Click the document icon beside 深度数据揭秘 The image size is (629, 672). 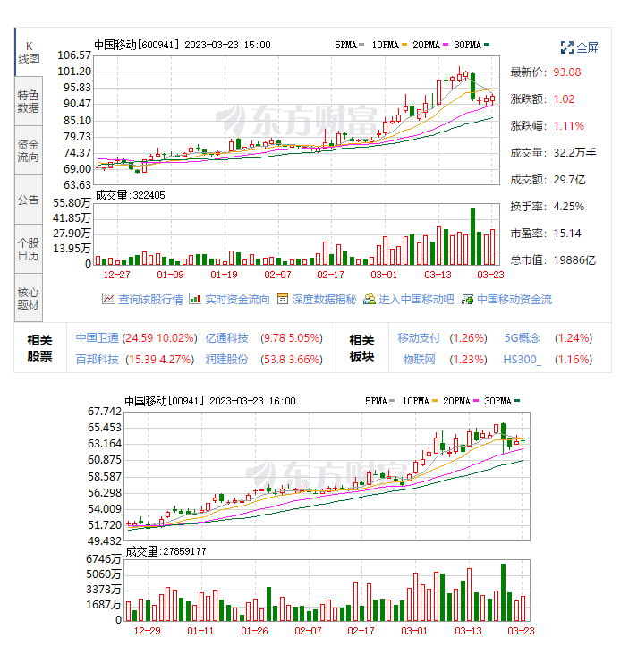[283, 299]
